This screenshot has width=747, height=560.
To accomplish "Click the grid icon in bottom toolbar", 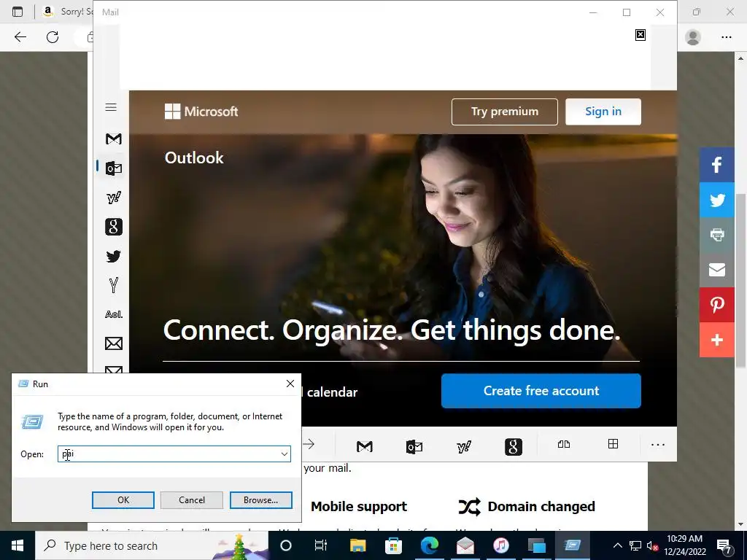I will coord(613,444).
